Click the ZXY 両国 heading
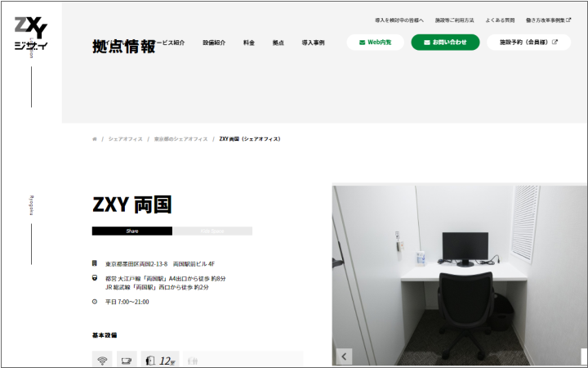Image resolution: width=588 pixels, height=368 pixels. point(132,204)
